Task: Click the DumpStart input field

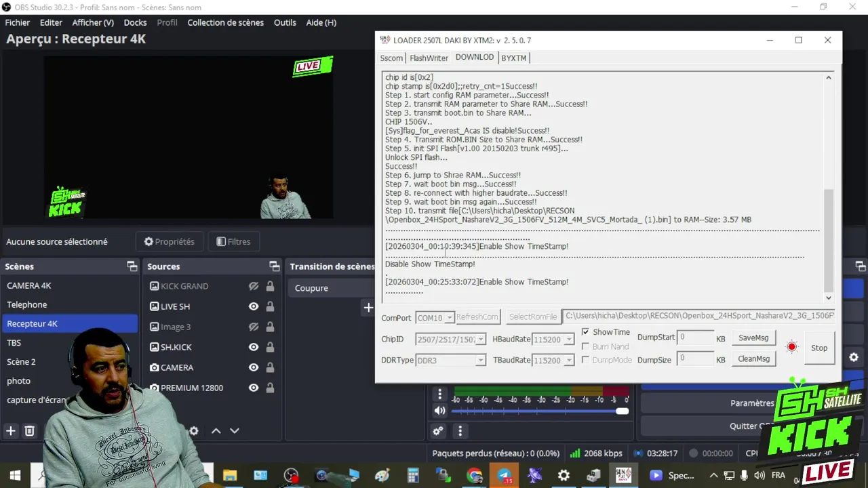Action: [x=695, y=337]
